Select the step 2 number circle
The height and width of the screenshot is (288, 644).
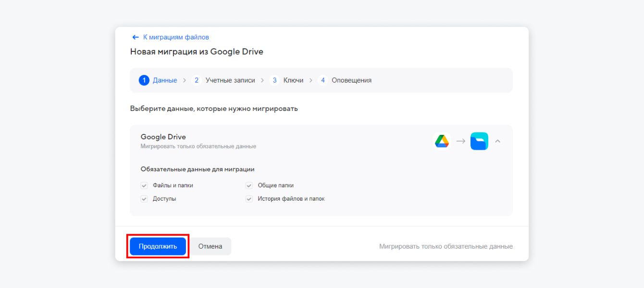tap(197, 80)
